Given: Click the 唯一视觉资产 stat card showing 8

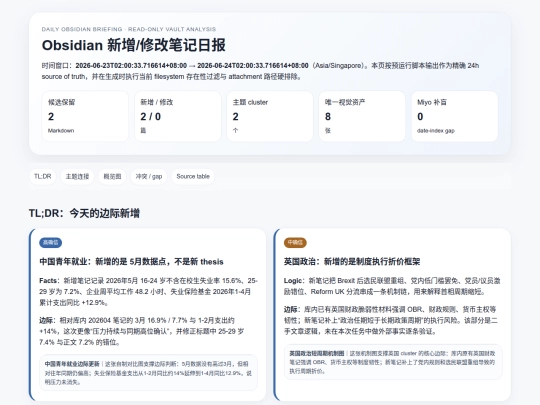Looking at the screenshot, I should pos(362,116).
